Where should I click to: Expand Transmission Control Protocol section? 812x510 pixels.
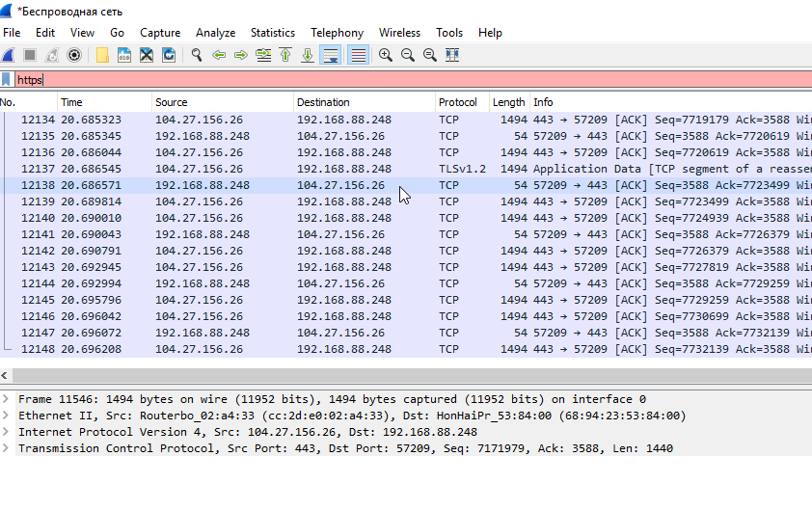6,448
